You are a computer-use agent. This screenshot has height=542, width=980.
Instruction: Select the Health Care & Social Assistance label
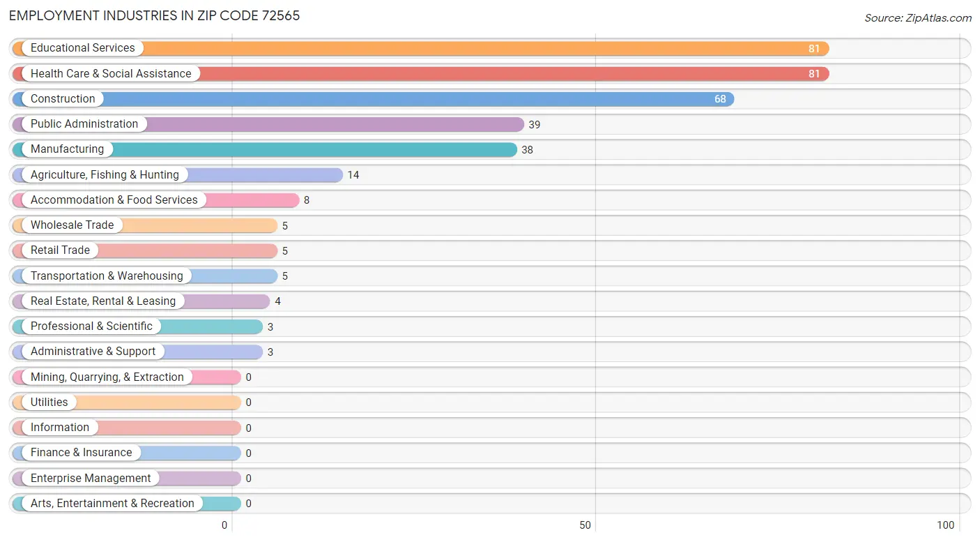click(111, 73)
